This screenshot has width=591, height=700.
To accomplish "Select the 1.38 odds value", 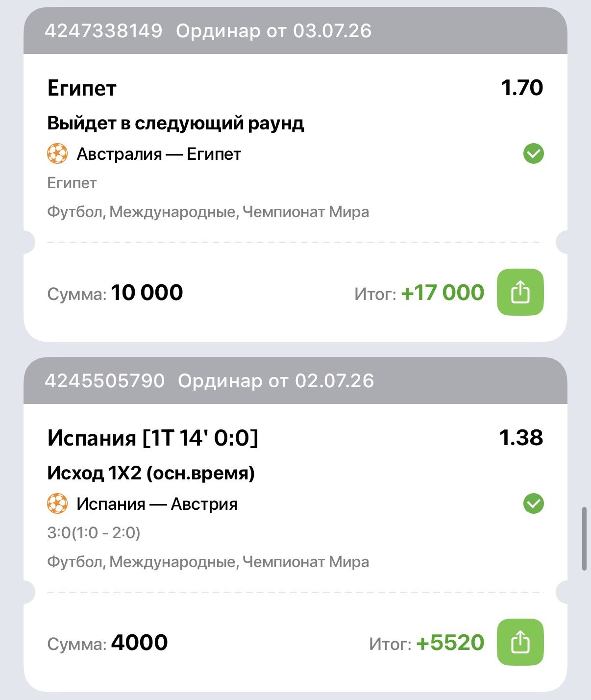I will tap(521, 438).
